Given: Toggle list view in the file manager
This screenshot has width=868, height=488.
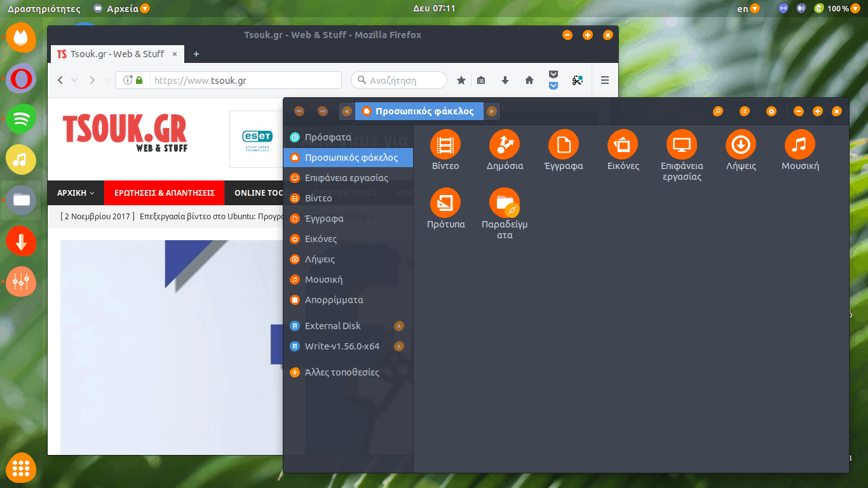Looking at the screenshot, I should [744, 111].
